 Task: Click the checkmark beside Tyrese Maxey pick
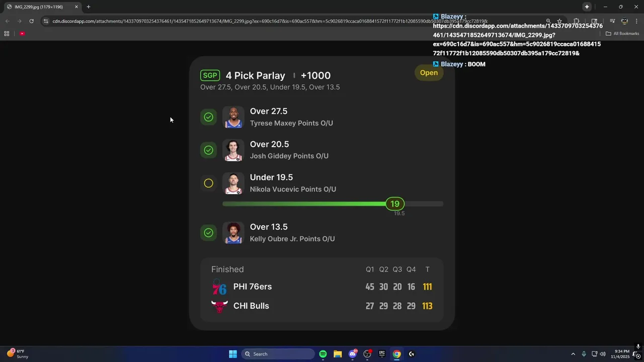coord(208,117)
